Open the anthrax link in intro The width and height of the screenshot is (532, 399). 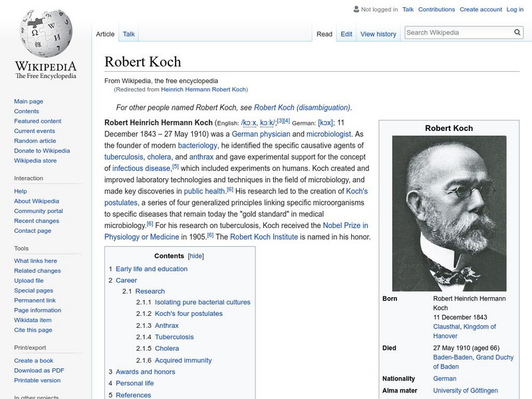coord(201,157)
